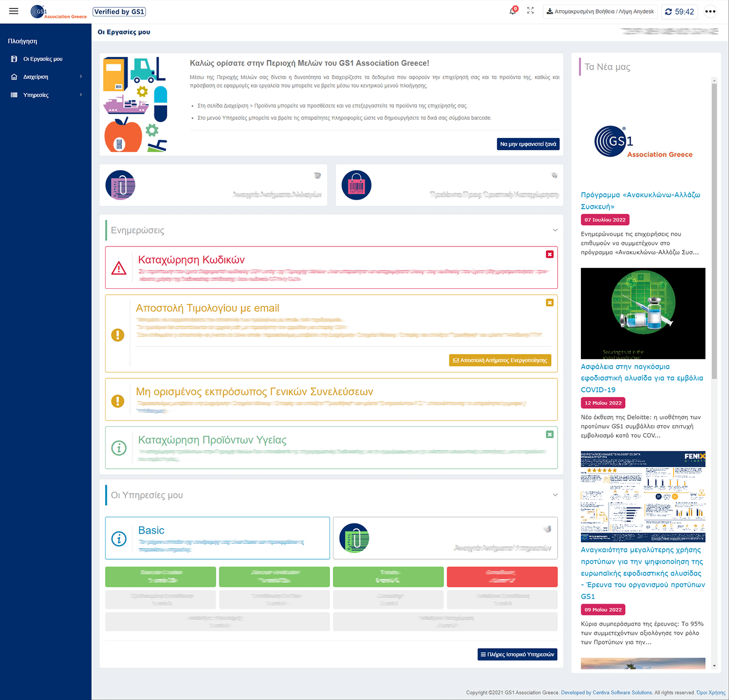Click the Καταχώρηση Κωδικών alert title
The width and height of the screenshot is (729, 700).
[192, 260]
